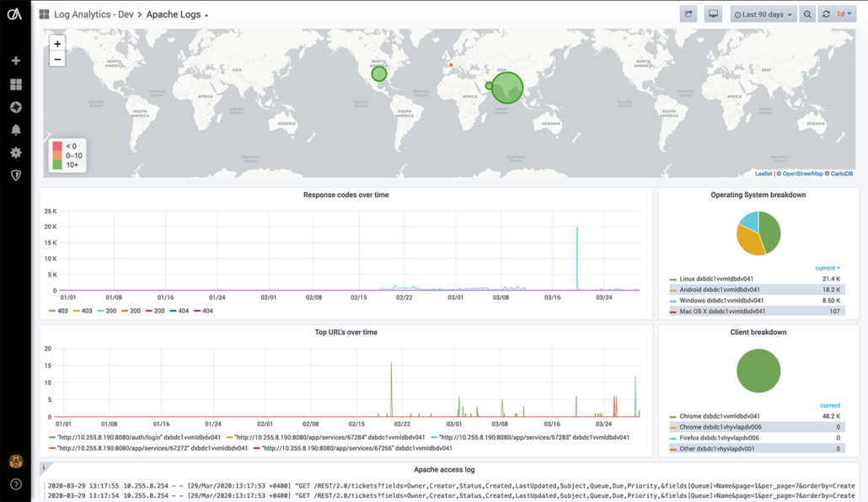The height and width of the screenshot is (502, 868).
Task: Open the Response codes over time panel menu
Action: click(346, 195)
